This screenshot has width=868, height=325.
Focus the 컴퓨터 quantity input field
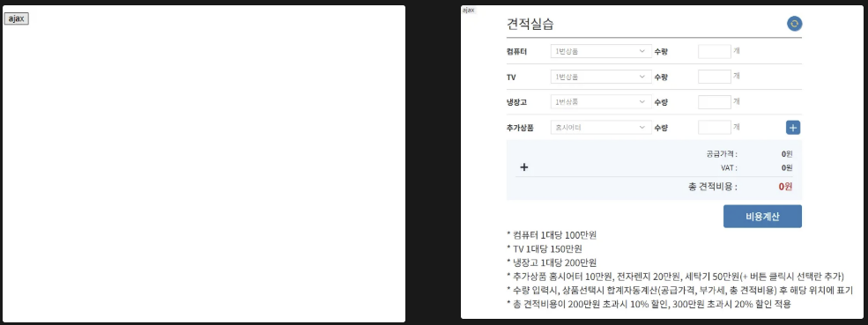714,51
